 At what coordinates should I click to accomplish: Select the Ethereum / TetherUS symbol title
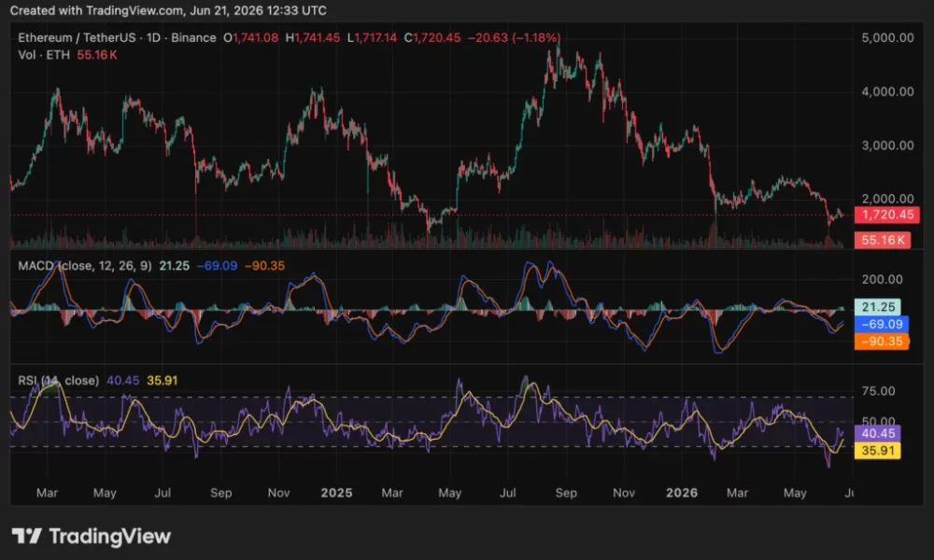[78, 37]
